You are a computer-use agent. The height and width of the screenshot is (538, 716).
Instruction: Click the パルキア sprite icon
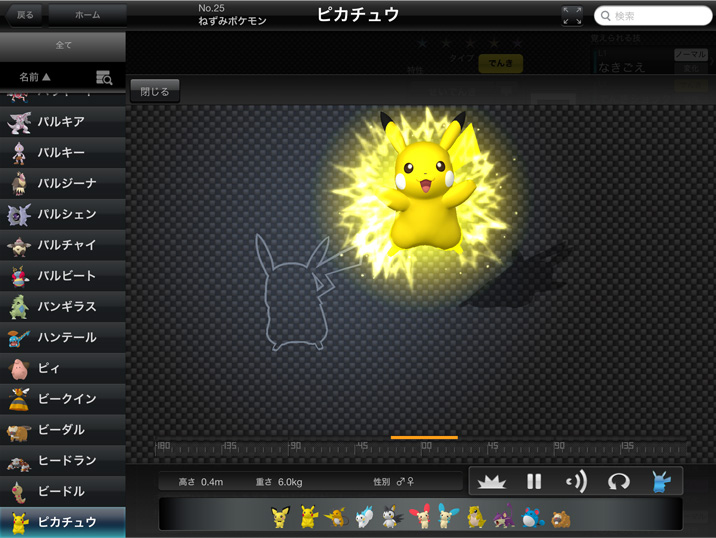(x=19, y=122)
